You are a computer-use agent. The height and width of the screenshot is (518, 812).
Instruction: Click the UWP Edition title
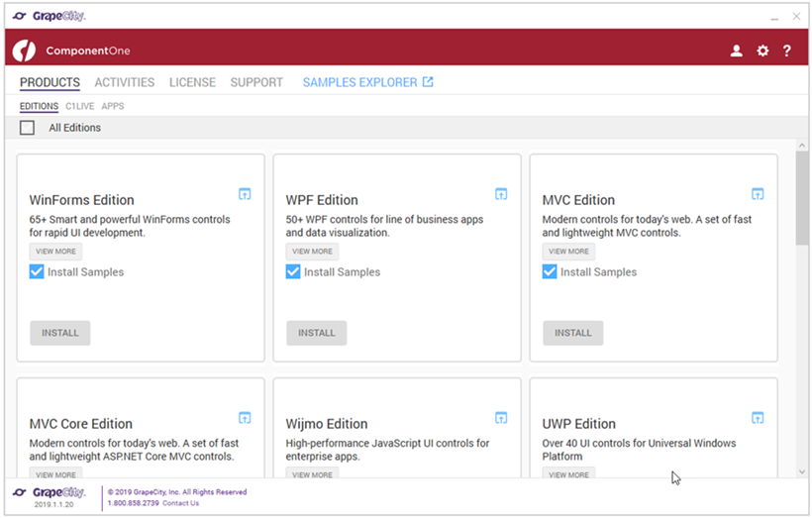(x=579, y=424)
